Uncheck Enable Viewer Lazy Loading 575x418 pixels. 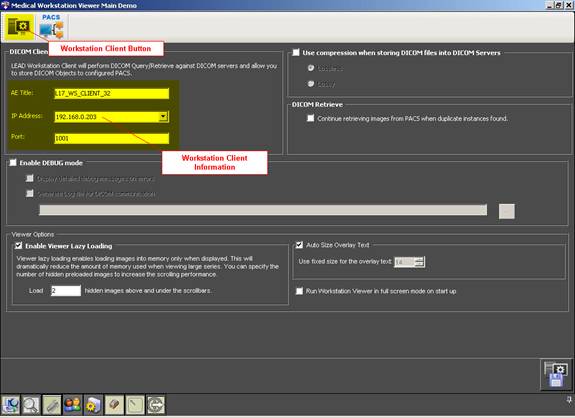click(19, 246)
